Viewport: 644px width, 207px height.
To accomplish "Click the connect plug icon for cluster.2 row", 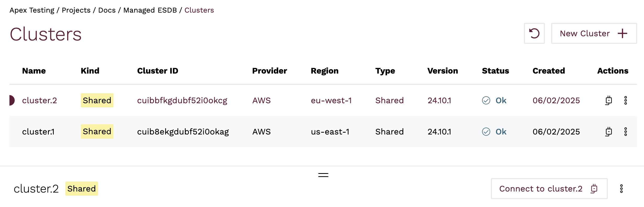I will pos(608,100).
